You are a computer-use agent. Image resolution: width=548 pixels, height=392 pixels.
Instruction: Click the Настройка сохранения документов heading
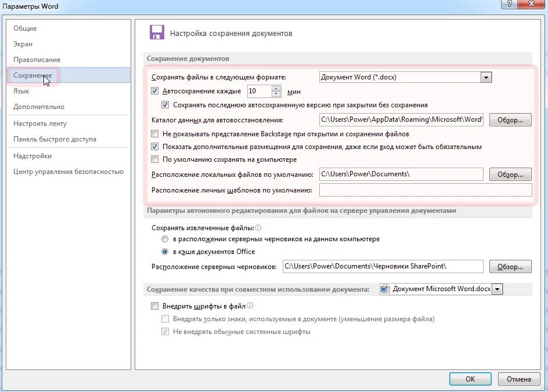pos(231,34)
